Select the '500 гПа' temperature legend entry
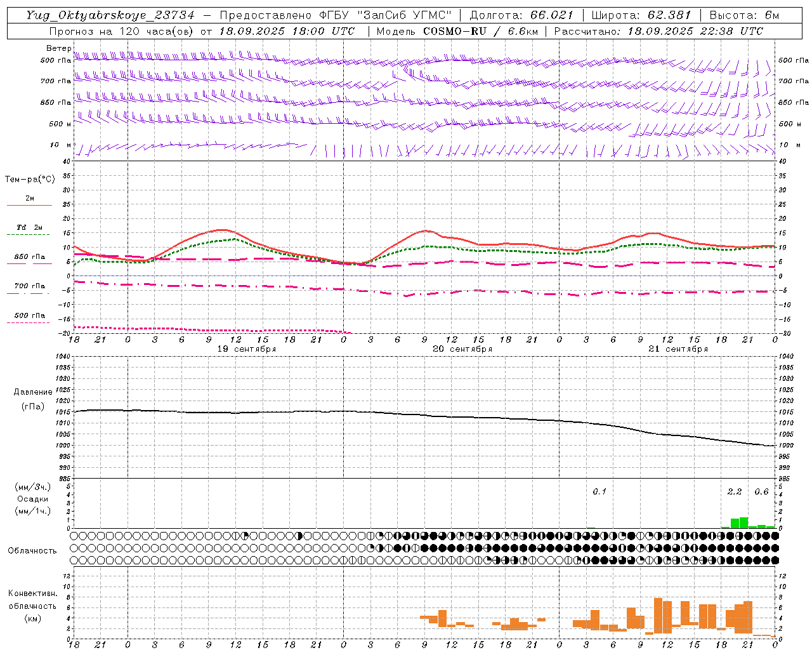Screen dimensions: 812x650 30,315
